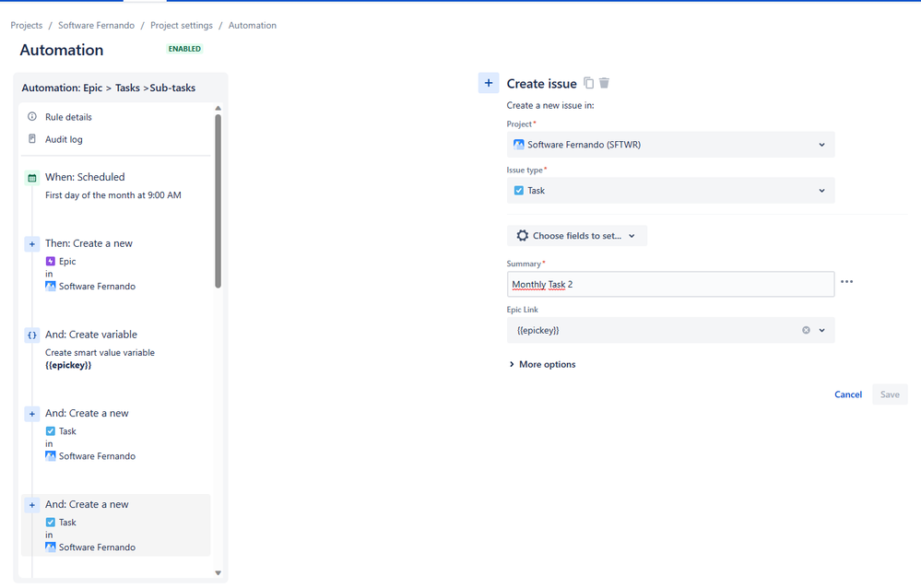
Task: Click the Software Fernando project icon in Project dropdown
Action: tap(519, 145)
